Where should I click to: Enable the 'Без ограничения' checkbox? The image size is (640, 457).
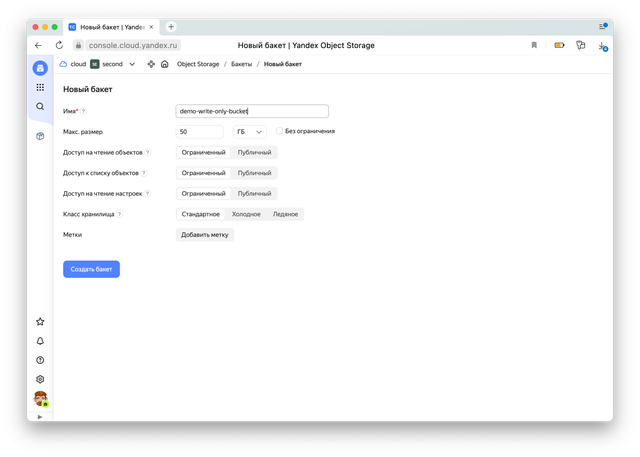click(280, 131)
